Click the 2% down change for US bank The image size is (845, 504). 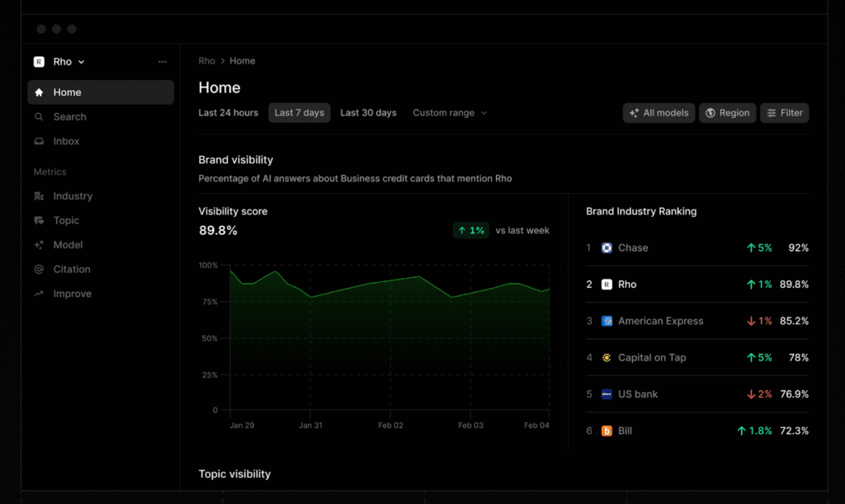coord(759,394)
